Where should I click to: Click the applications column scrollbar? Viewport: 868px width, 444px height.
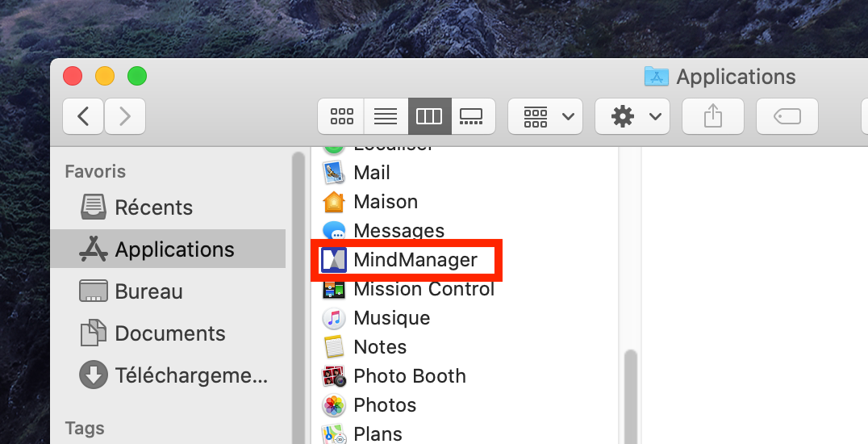click(x=631, y=387)
